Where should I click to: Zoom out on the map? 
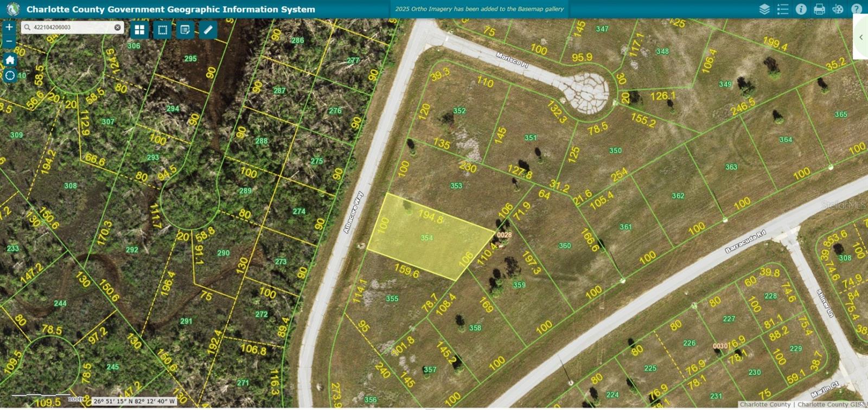point(9,41)
